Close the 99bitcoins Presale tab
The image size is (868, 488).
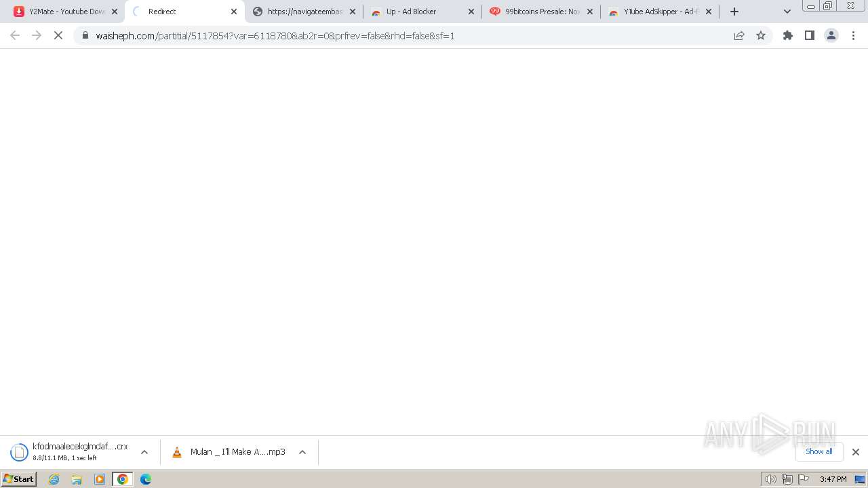pos(590,12)
